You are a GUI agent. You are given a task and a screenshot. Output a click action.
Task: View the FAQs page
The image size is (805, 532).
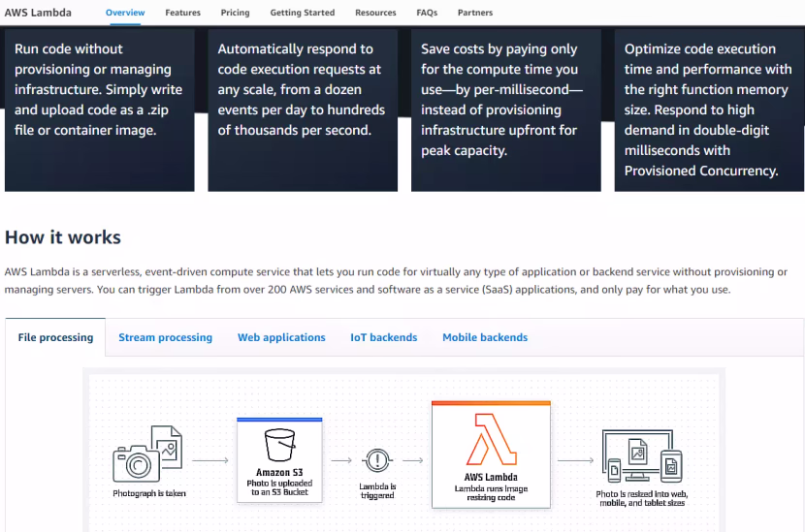[x=427, y=13]
